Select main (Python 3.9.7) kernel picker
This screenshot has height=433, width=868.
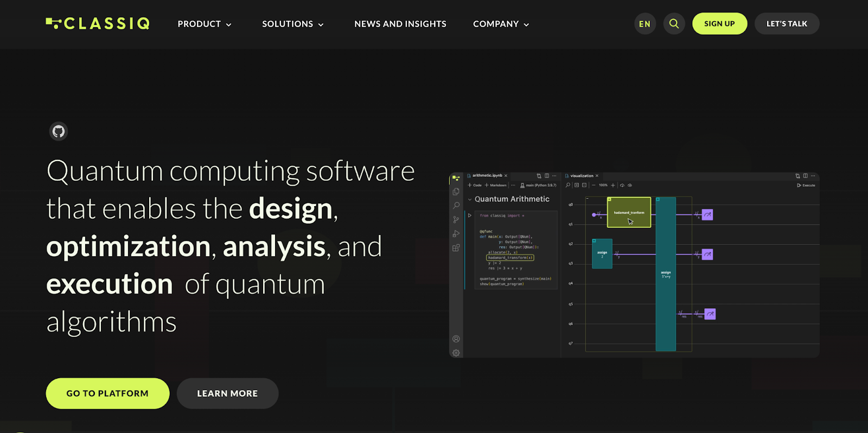tap(538, 185)
